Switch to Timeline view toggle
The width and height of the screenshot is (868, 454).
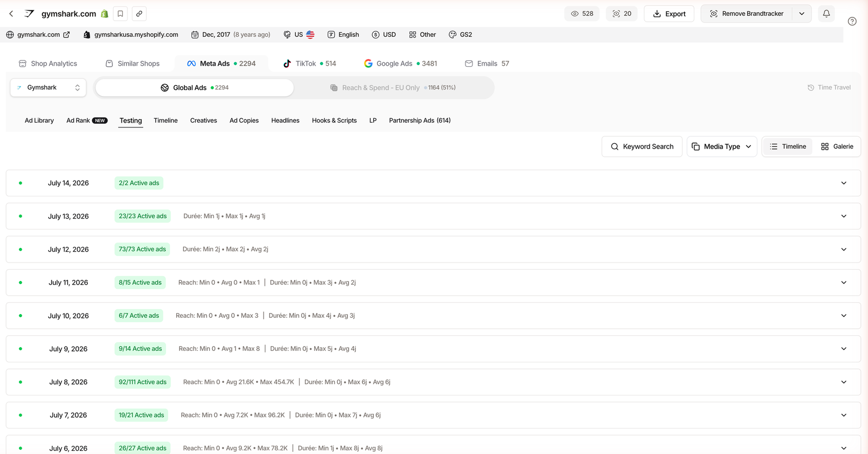pos(788,146)
